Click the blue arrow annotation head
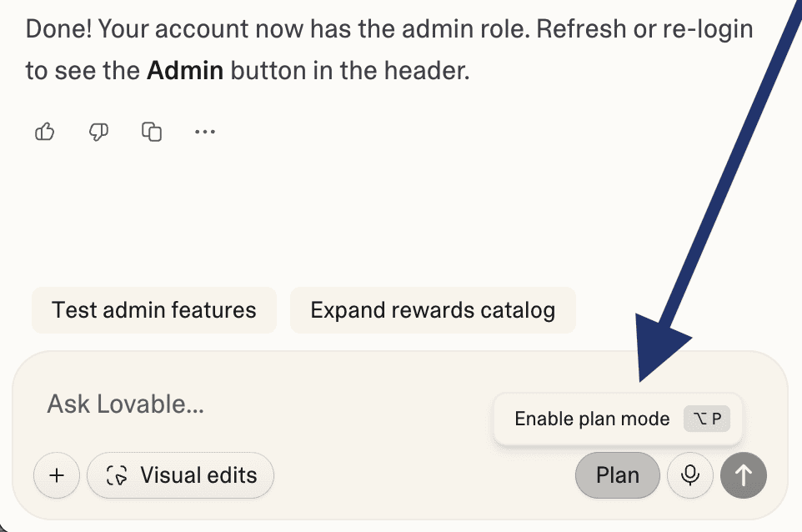Screen dimensions: 802x532 click(659, 350)
